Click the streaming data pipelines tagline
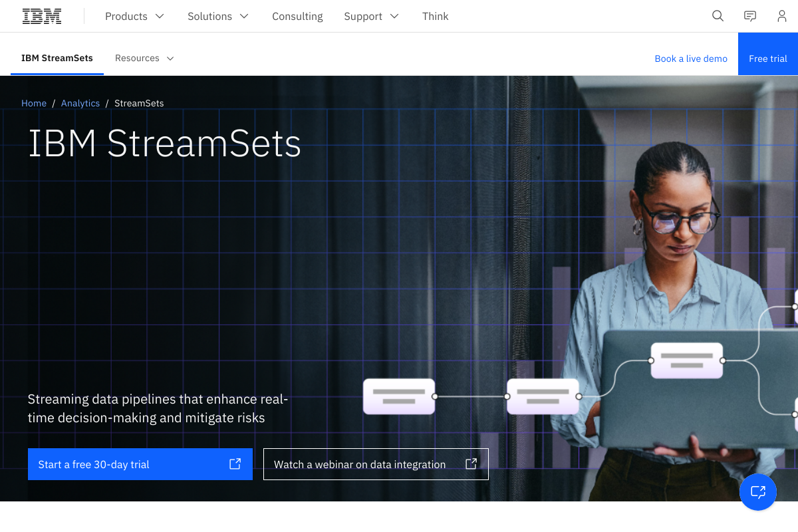The width and height of the screenshot is (798, 532). pyautogui.click(x=158, y=408)
